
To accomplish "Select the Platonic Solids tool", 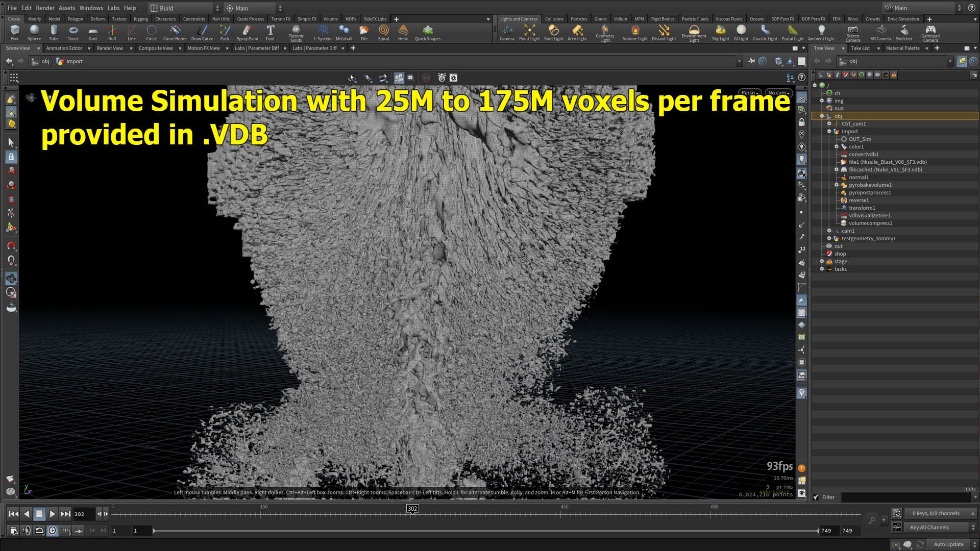I will click(x=296, y=33).
